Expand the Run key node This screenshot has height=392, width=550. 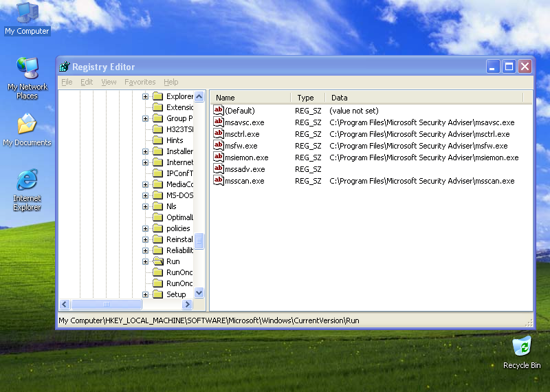[145, 261]
